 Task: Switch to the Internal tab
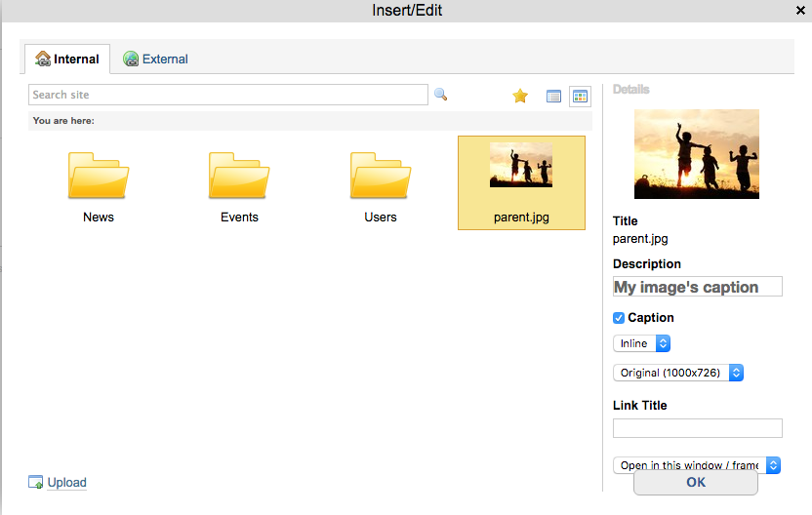[x=66, y=59]
